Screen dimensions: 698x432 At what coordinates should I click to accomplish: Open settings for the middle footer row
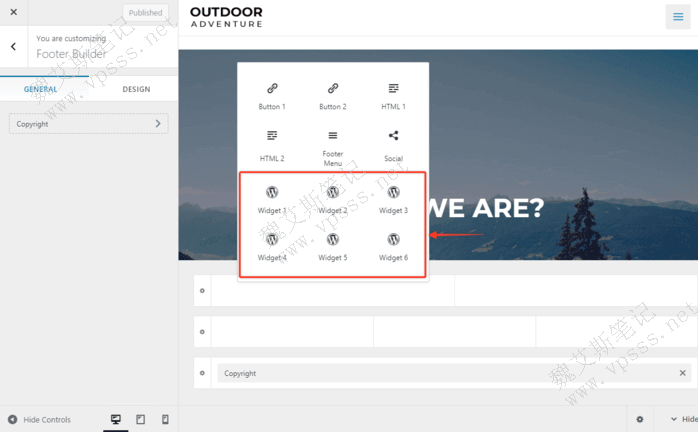coord(202,332)
